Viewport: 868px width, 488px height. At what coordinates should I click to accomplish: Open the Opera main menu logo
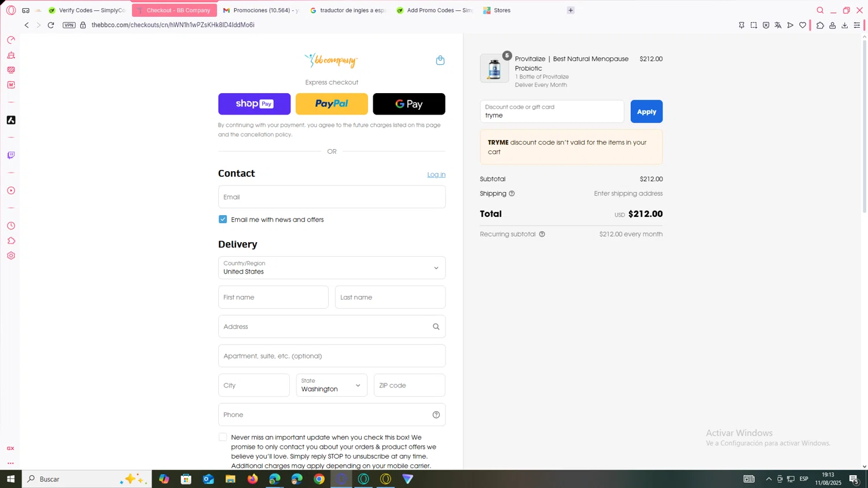click(x=11, y=10)
